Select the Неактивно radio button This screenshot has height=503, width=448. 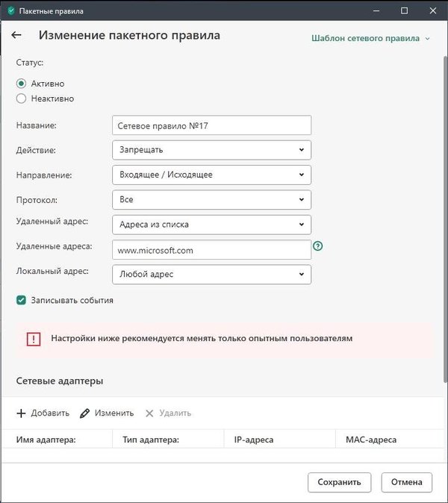21,98
